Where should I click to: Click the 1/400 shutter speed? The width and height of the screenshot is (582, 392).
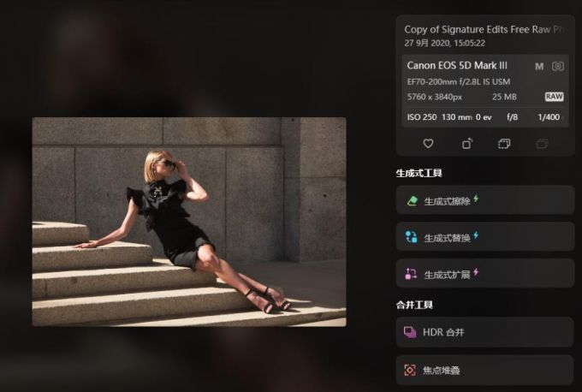click(x=549, y=117)
